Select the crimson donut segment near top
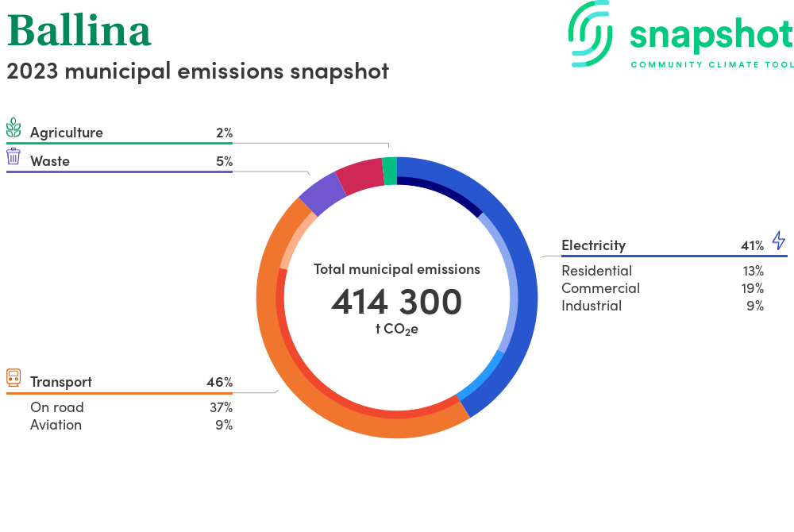This screenshot has width=794, height=532. [x=360, y=176]
